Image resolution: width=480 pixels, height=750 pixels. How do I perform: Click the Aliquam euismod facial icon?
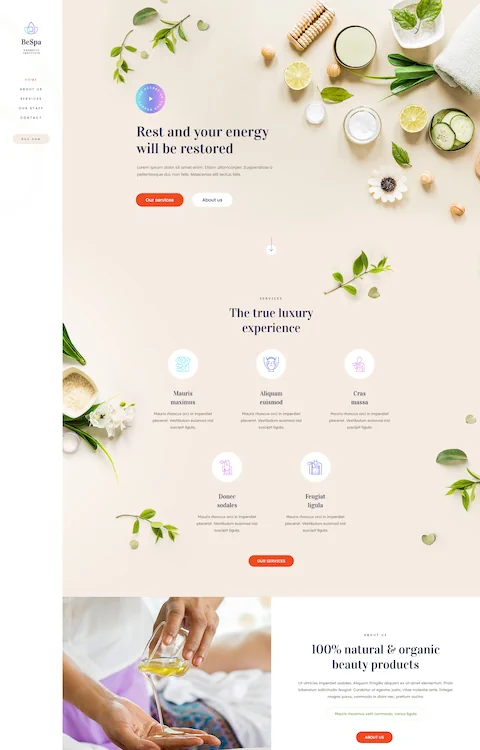pyautogui.click(x=271, y=364)
